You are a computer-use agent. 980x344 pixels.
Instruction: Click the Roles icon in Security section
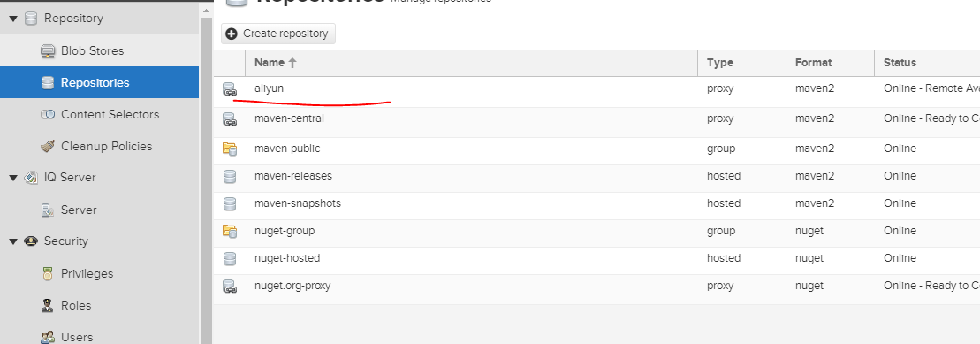tap(48, 306)
